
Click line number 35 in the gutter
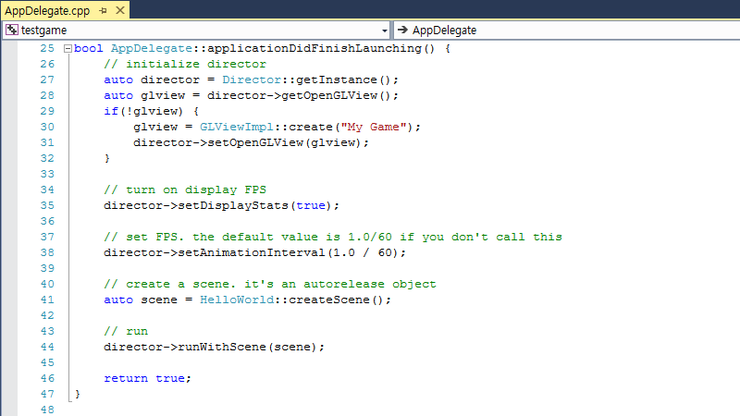pyautogui.click(x=45, y=205)
